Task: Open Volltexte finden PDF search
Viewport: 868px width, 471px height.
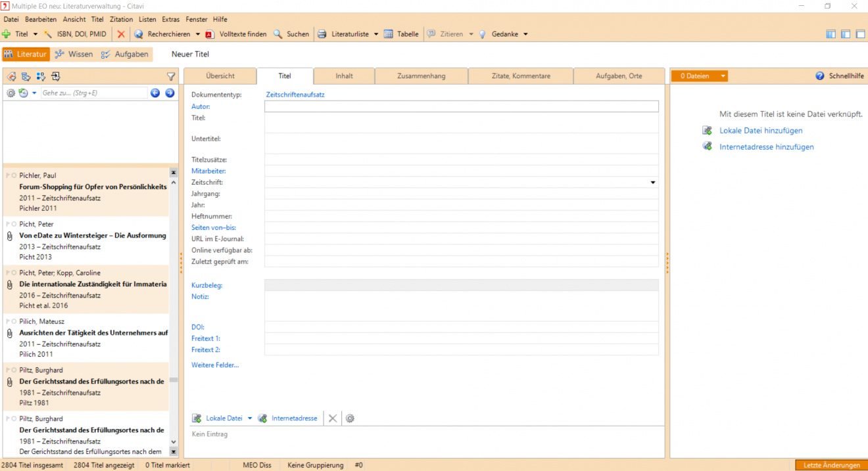Action: [x=210, y=34]
